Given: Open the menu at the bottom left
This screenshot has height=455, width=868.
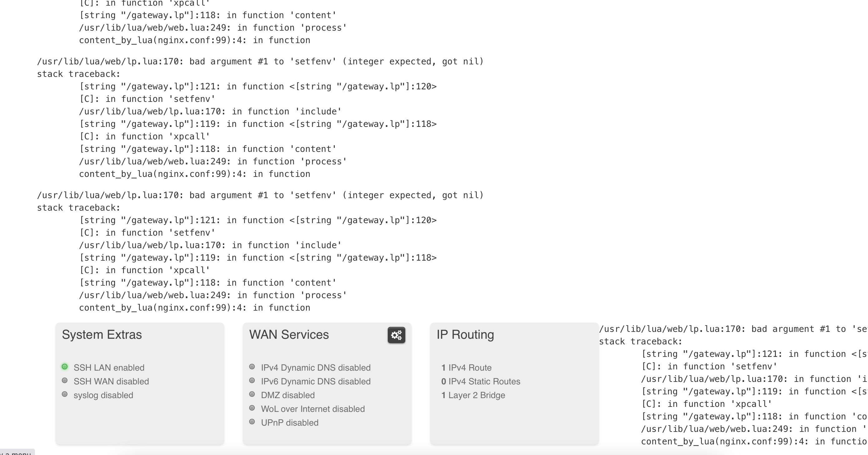Looking at the screenshot, I should pos(16,452).
